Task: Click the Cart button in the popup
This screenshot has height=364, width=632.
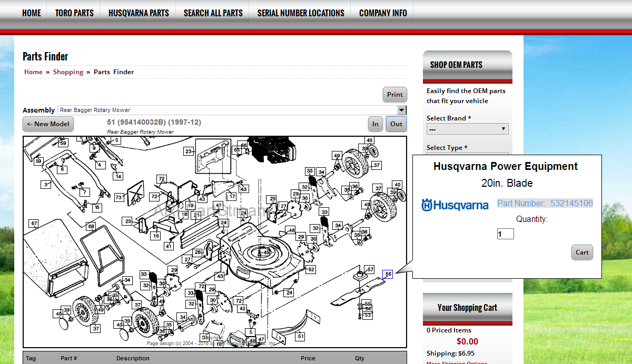Action: coord(582,252)
